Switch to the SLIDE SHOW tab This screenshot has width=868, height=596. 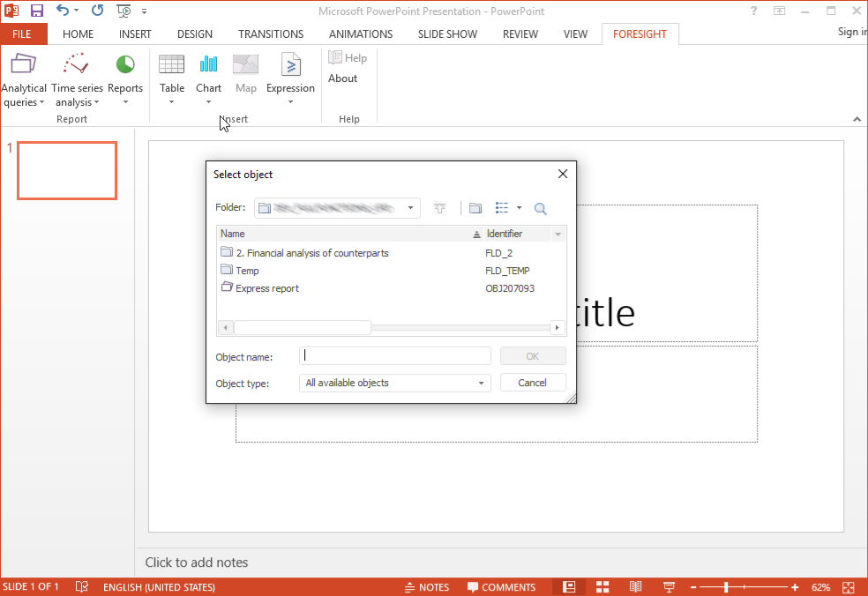(447, 34)
